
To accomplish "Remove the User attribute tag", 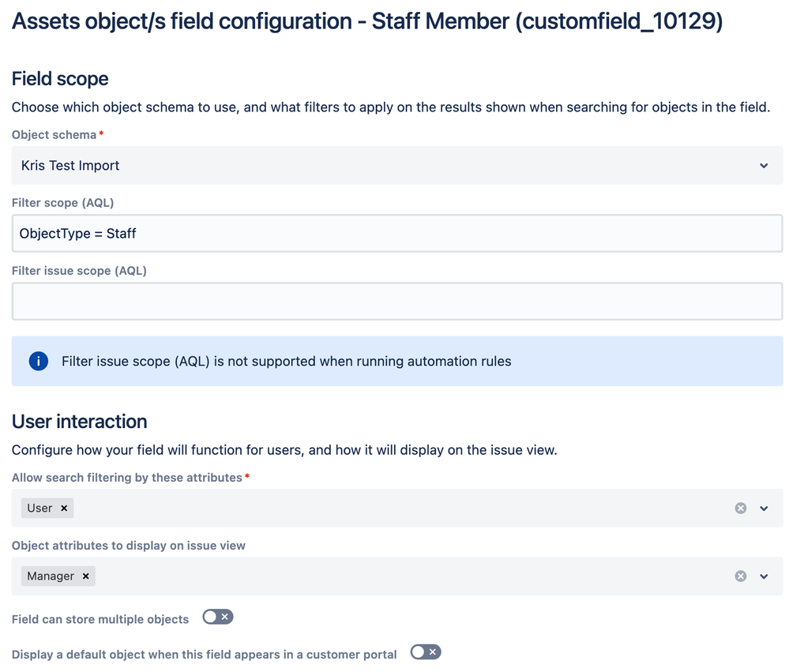I will [64, 509].
